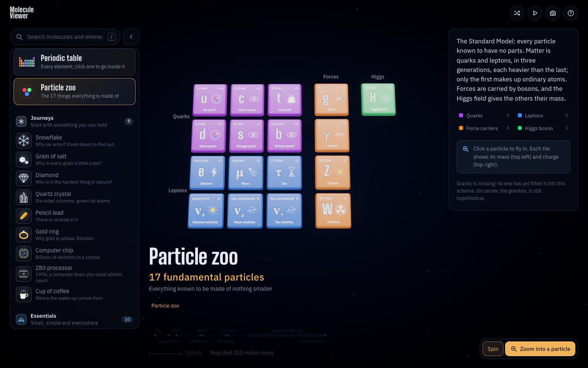
Task: Pick the Tau neutrino tile
Action: [x=284, y=211]
